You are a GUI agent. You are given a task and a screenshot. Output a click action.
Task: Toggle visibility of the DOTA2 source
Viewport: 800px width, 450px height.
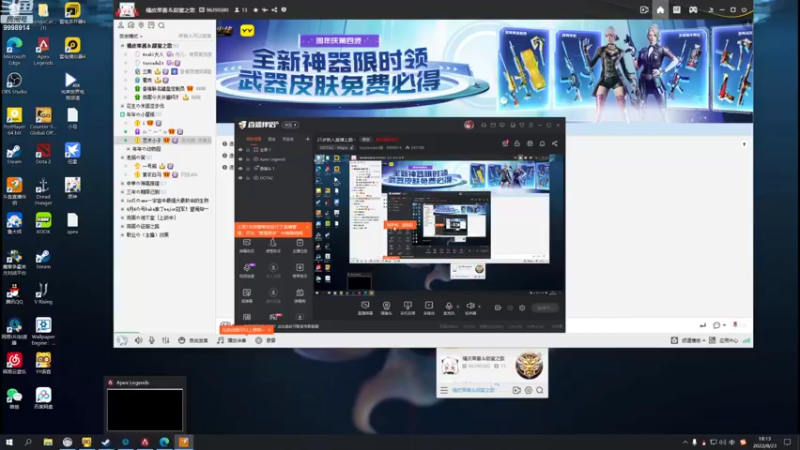point(241,178)
